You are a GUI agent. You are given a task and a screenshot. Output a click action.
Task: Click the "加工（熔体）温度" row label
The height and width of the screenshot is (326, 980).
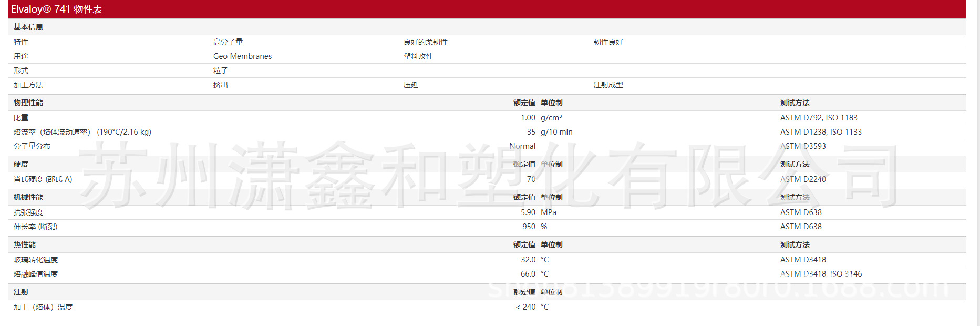[43, 307]
